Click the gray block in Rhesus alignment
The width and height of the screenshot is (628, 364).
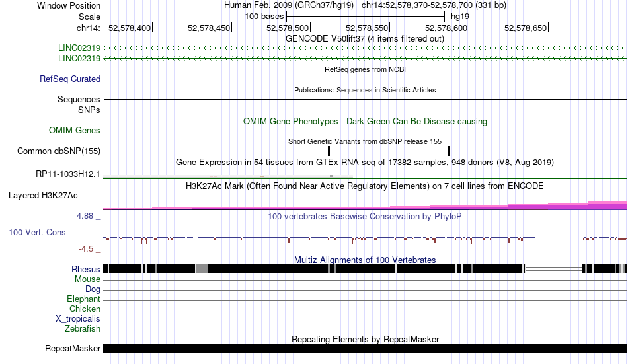(x=202, y=269)
